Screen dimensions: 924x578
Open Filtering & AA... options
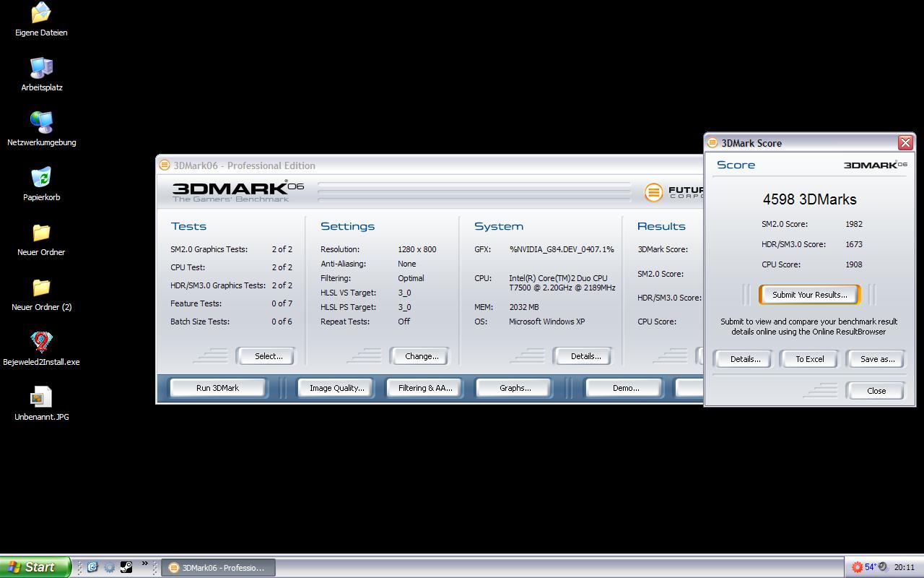point(425,388)
